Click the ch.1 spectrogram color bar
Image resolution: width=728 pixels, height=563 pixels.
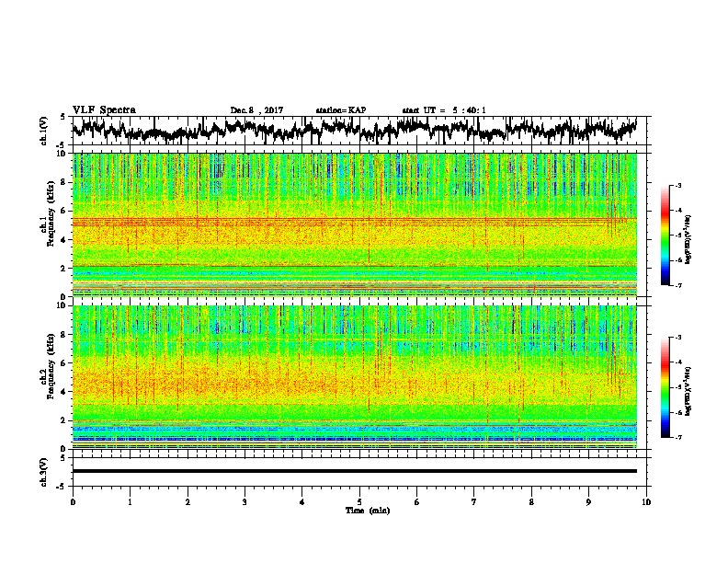click(x=665, y=236)
